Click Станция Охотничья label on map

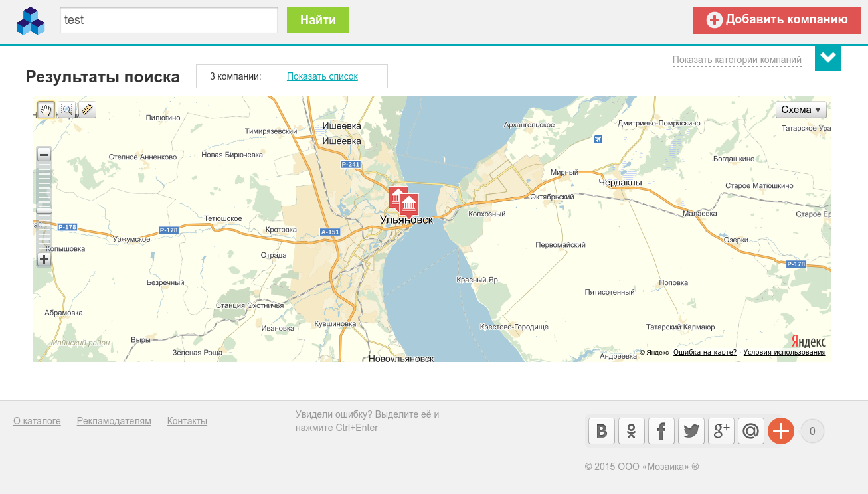coord(250,306)
